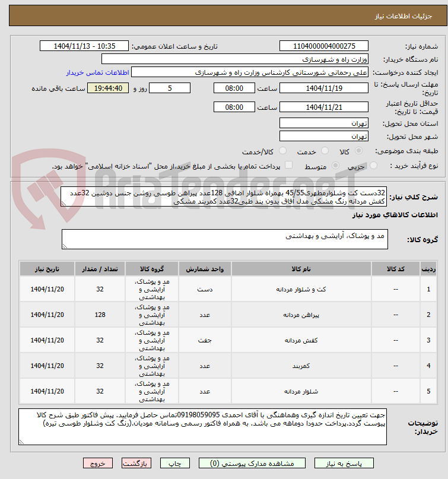The image size is (448, 479).
Task: Click the announcement date field 1404/11/13 - 10:35
Action: click(x=84, y=46)
